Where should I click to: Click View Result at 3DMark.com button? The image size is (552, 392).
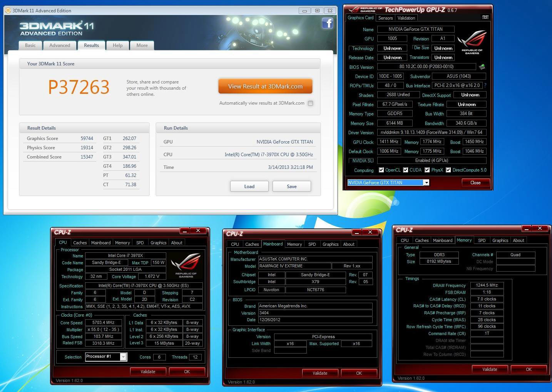click(x=265, y=86)
